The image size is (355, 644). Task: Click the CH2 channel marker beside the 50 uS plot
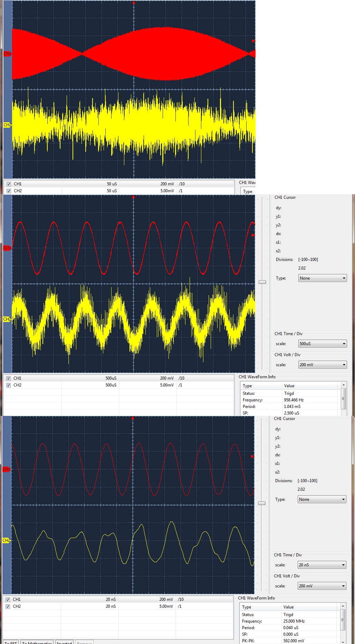(8, 125)
